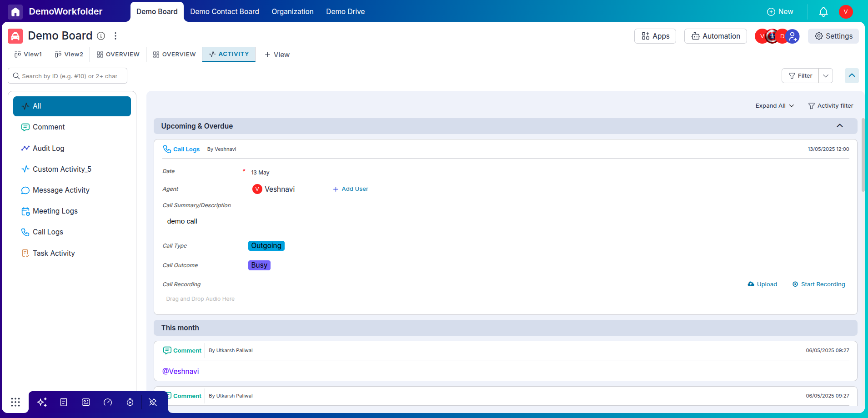Click the Veshnavi agent avatar
Image resolution: width=868 pixels, height=418 pixels.
(x=257, y=189)
